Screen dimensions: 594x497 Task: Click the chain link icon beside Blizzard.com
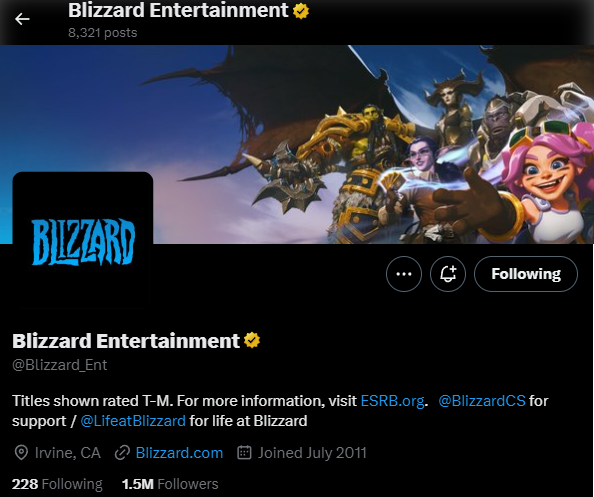122,453
